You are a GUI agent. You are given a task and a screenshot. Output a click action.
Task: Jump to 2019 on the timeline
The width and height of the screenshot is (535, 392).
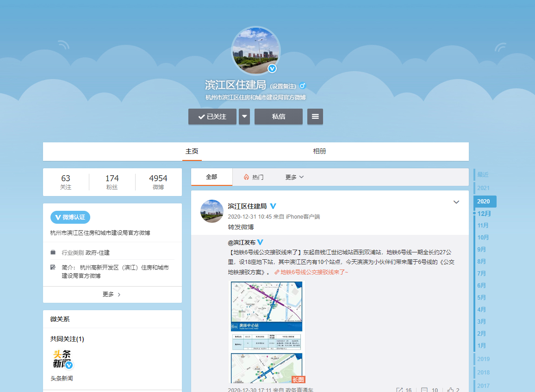(x=484, y=359)
